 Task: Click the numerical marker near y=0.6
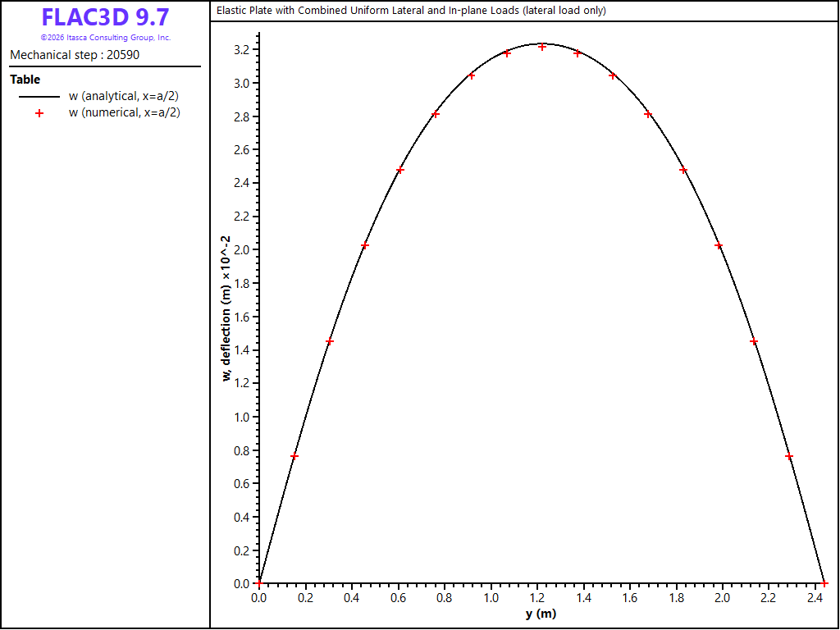point(400,171)
